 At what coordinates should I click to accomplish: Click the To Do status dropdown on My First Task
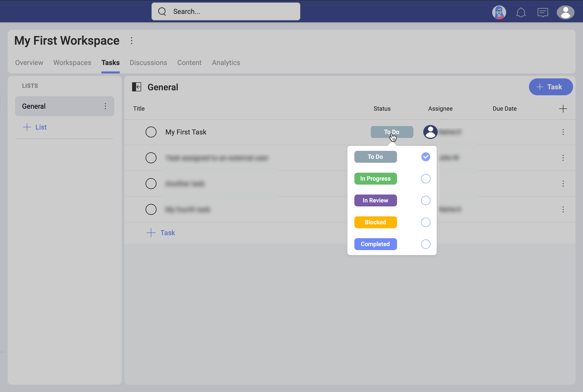[392, 132]
